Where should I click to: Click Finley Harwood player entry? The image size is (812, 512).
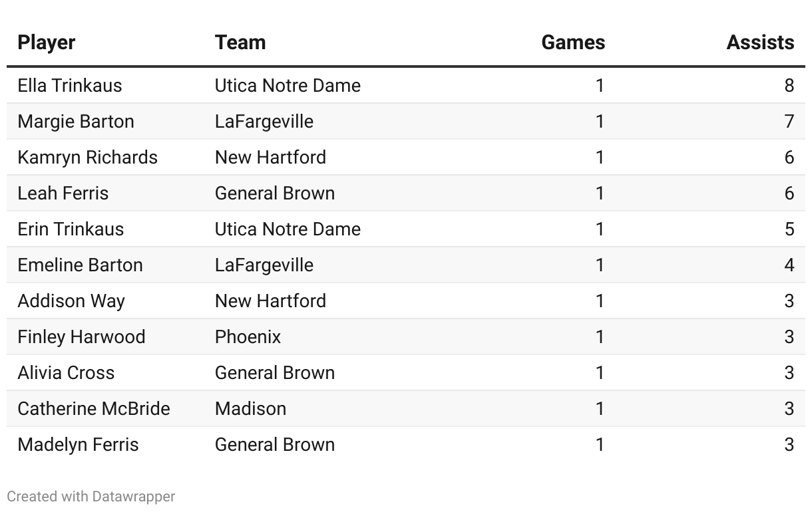click(81, 337)
